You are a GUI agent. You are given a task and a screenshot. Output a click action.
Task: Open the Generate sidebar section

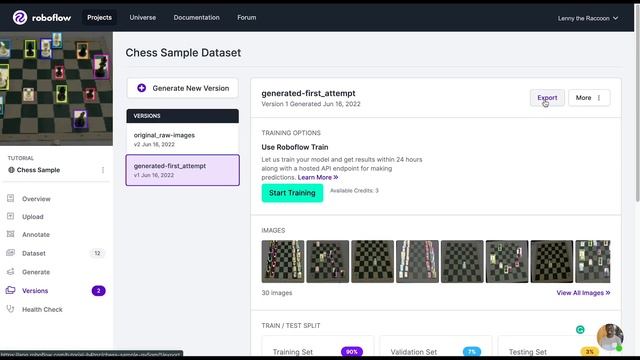(36, 272)
